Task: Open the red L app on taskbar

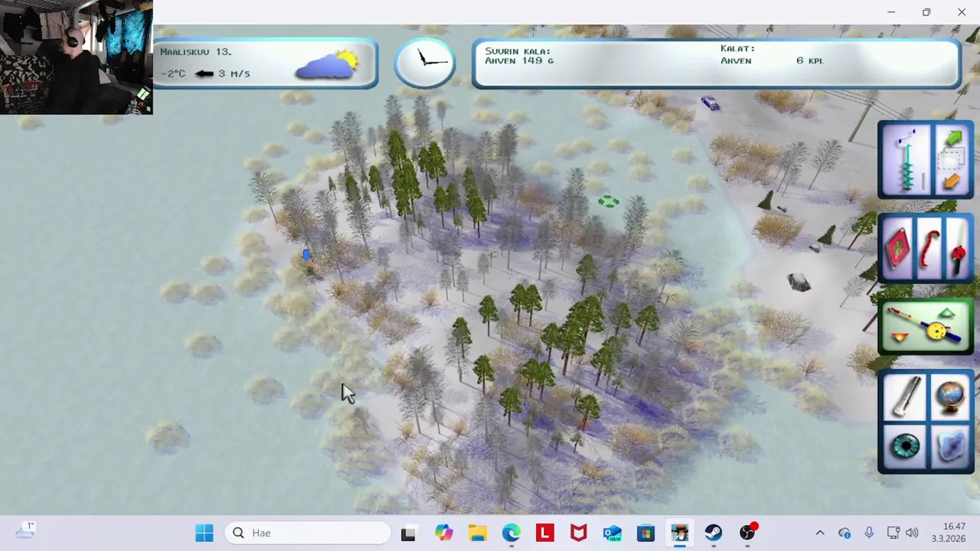Action: pos(545,533)
